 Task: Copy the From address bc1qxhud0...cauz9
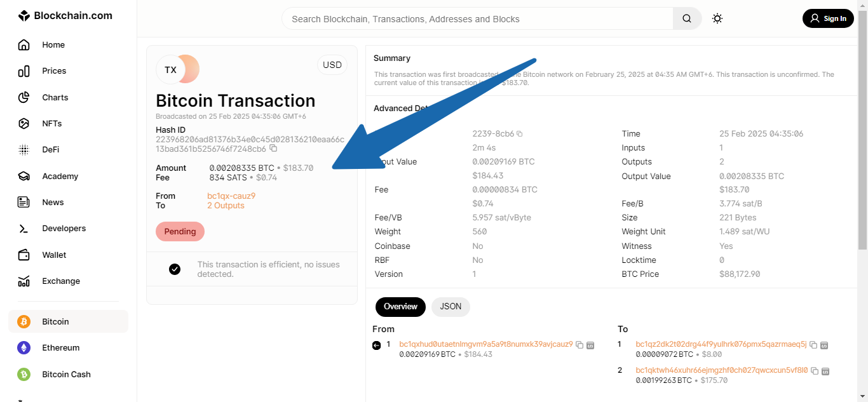[580, 345]
